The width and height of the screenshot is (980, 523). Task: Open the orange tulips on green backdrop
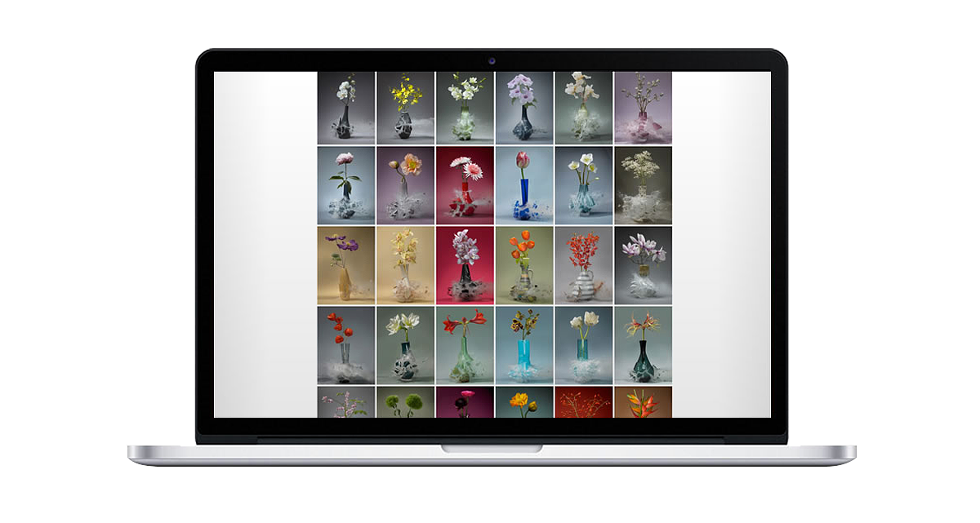click(x=523, y=265)
